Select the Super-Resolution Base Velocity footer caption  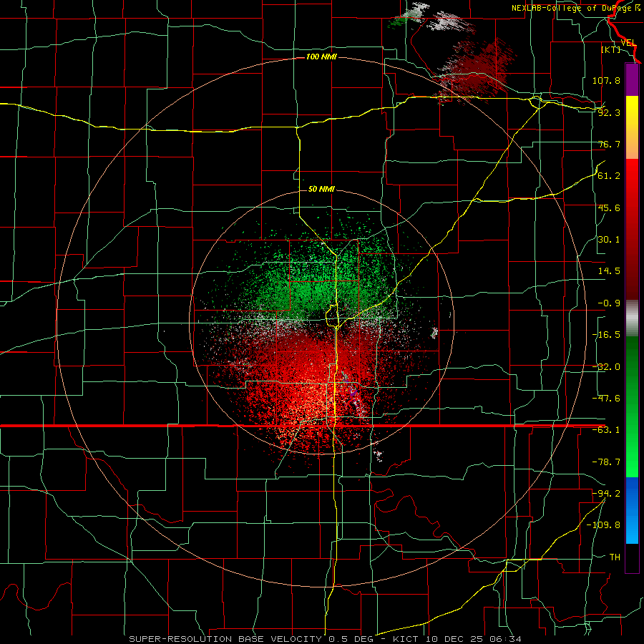tap(325, 639)
